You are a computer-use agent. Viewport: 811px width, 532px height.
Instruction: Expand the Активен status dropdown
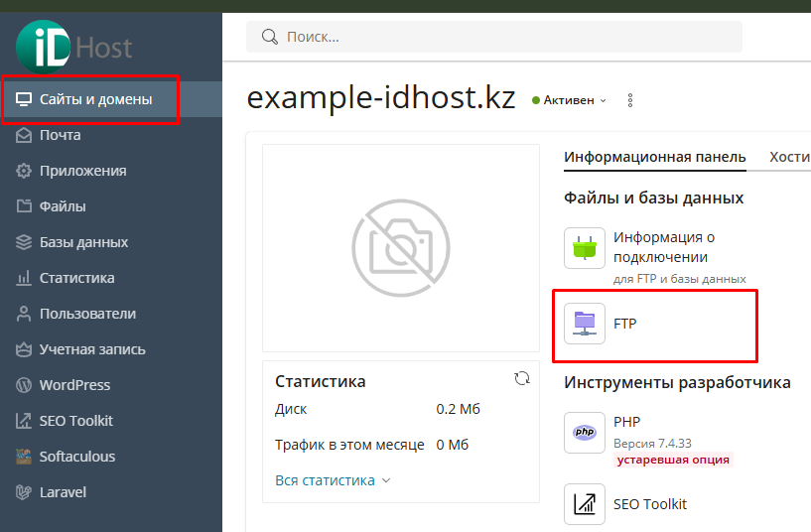pos(569,100)
